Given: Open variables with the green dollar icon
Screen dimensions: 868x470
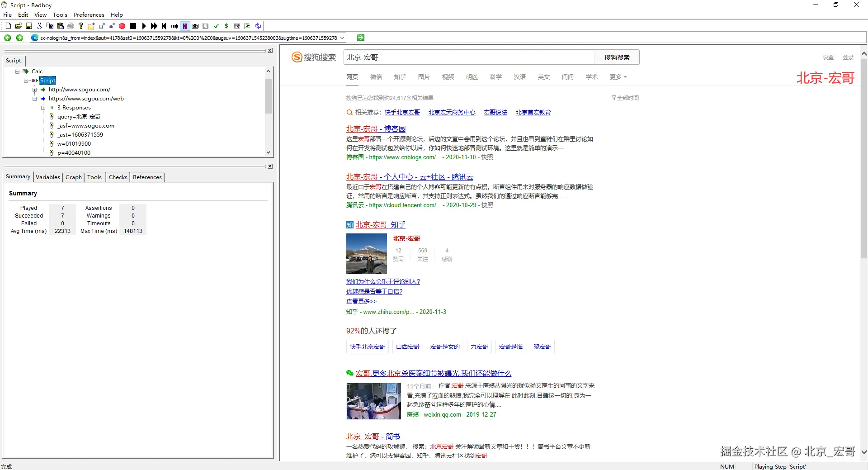Looking at the screenshot, I should point(226,26).
